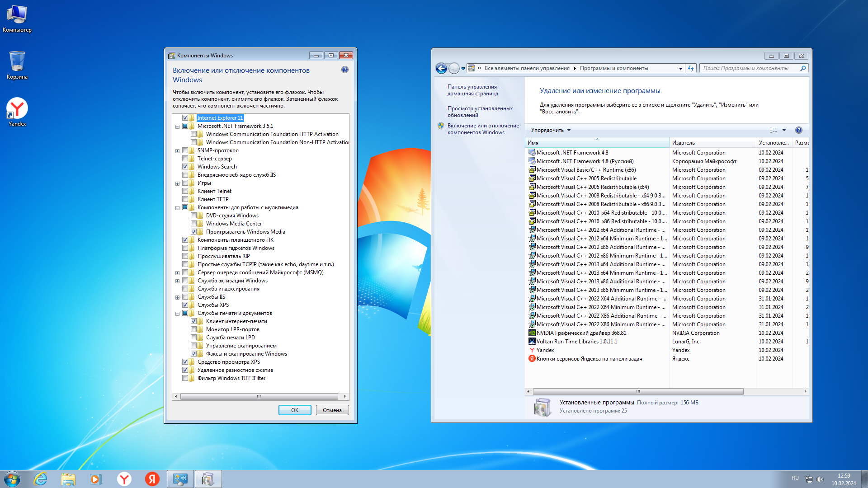The image size is (868, 488).
Task: Click the Отмена button
Action: [x=332, y=410]
